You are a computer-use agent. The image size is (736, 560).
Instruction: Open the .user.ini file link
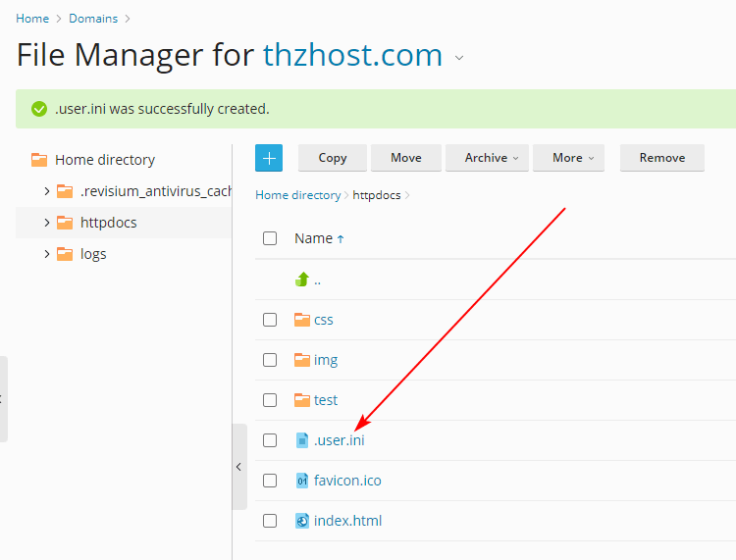(339, 440)
